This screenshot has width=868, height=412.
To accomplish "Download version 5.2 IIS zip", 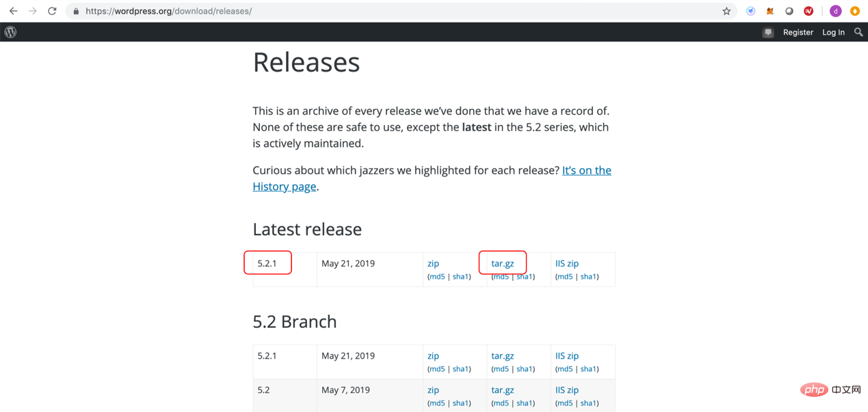I will pyautogui.click(x=567, y=389).
